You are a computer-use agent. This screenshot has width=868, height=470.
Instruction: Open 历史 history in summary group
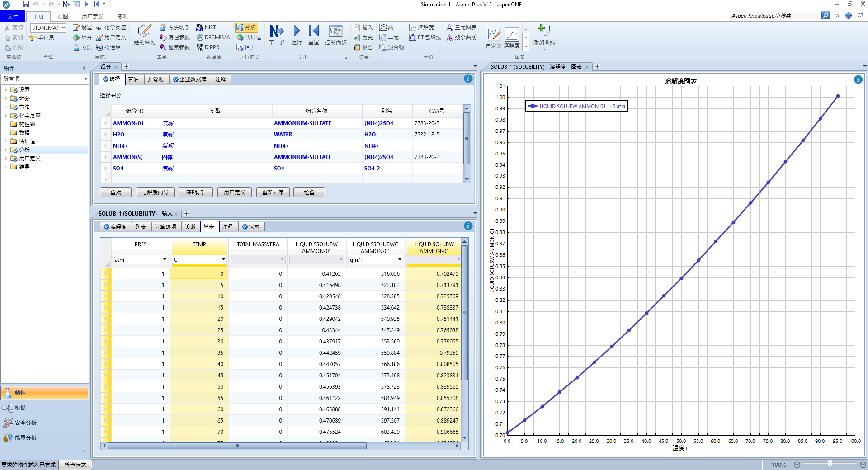point(363,38)
